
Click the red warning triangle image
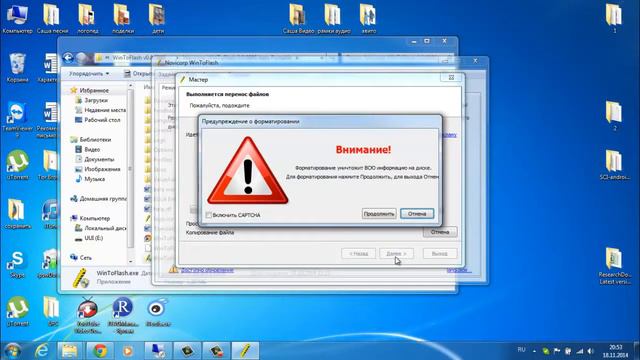(248, 171)
